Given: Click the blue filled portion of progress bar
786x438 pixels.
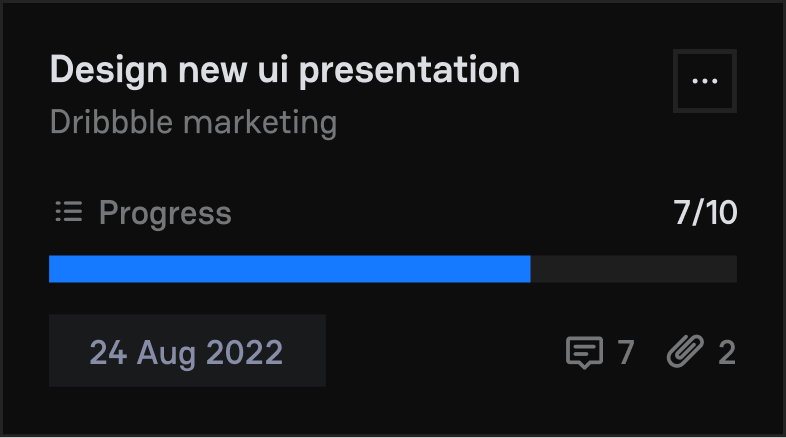Looking at the screenshot, I should (289, 269).
